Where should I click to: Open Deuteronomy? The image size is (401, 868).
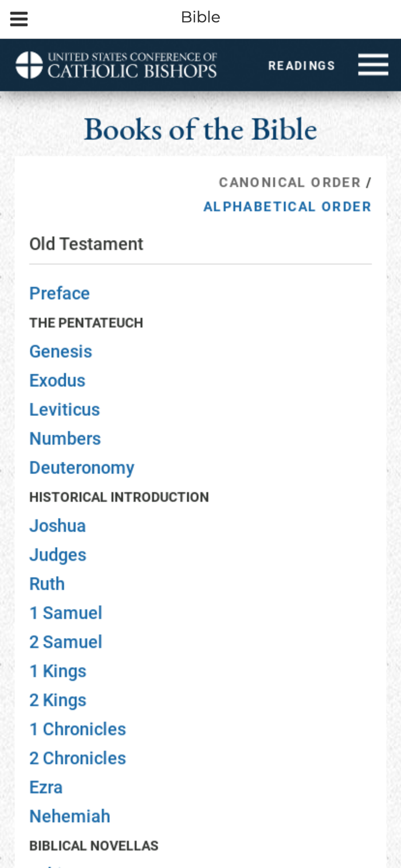click(82, 468)
